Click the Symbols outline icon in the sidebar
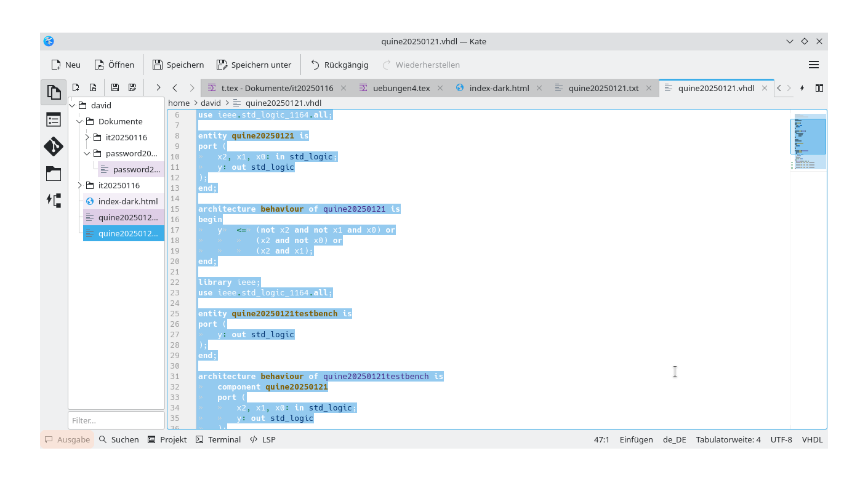The image size is (868, 496). pyautogui.click(x=54, y=119)
